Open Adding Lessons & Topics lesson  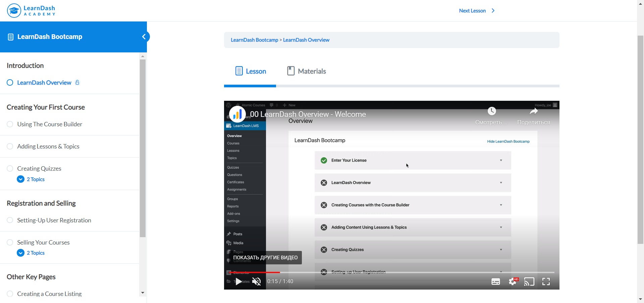click(48, 146)
